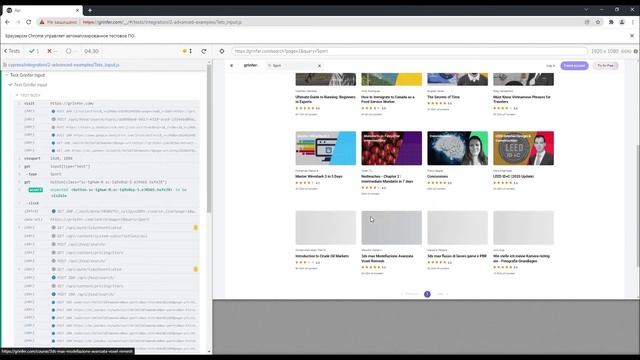Click the loading placeholder thumbnail under the cursor
Viewport: 640px width, 360px height.
point(391,228)
